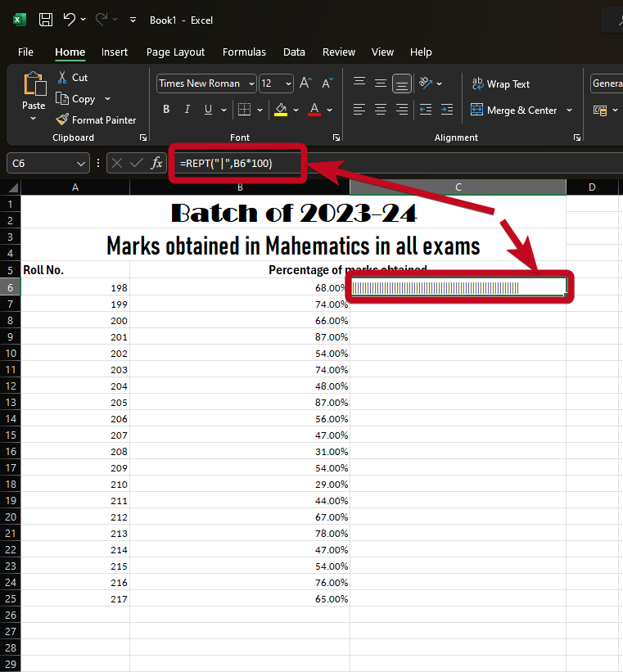Image resolution: width=623 pixels, height=672 pixels.
Task: Toggle Italic formatting
Action: pos(187,110)
